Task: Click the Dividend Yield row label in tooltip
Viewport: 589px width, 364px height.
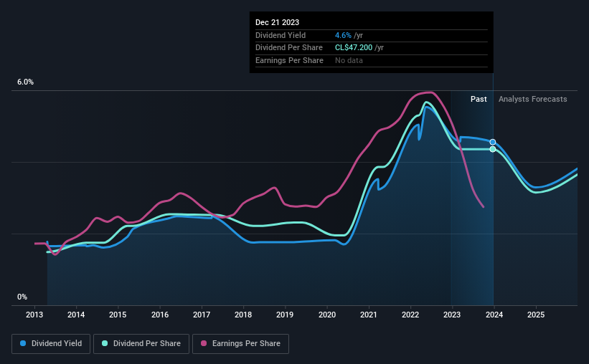Action: pos(281,35)
